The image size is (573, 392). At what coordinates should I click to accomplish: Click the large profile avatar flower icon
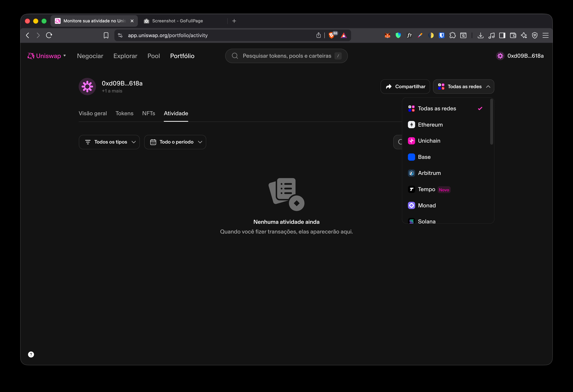point(87,87)
